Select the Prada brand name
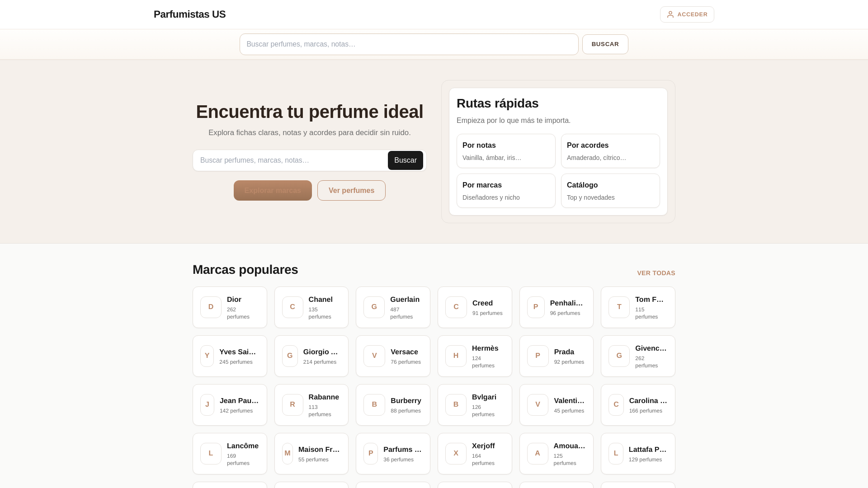Viewport: 868px width, 488px height. [564, 352]
